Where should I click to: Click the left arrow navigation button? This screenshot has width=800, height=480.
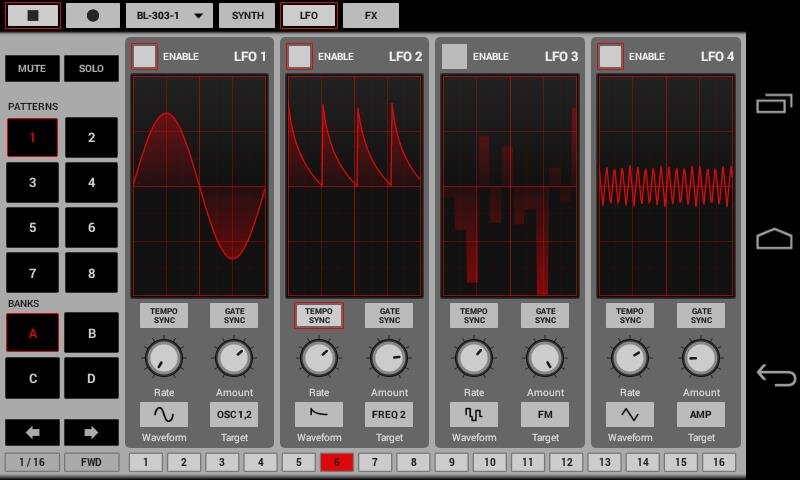click(x=32, y=433)
